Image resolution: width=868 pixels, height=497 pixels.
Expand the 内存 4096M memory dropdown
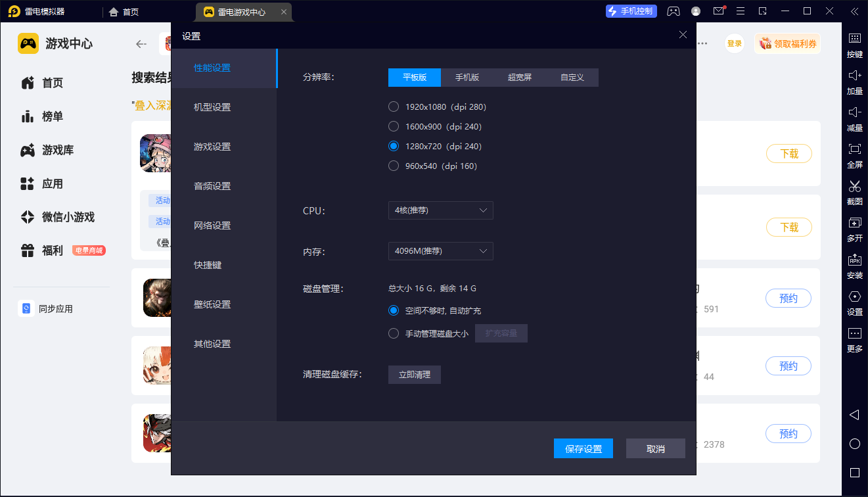click(440, 251)
